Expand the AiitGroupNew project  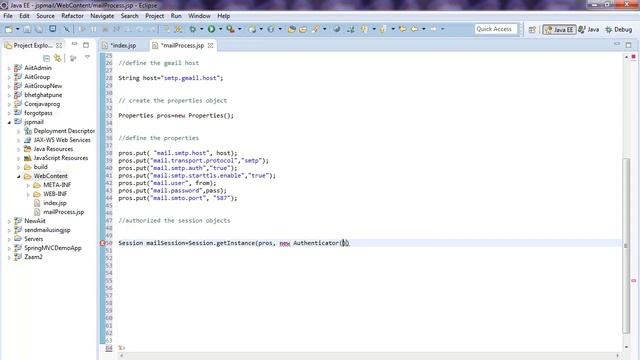point(9,86)
